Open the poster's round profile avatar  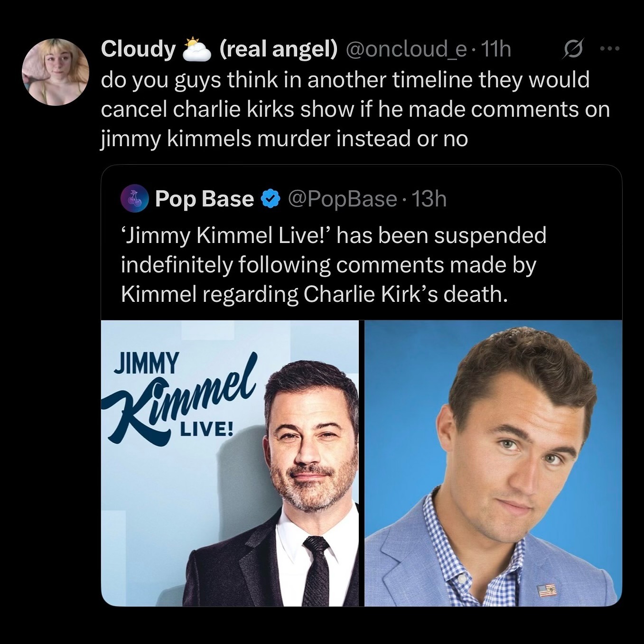[x=56, y=72]
